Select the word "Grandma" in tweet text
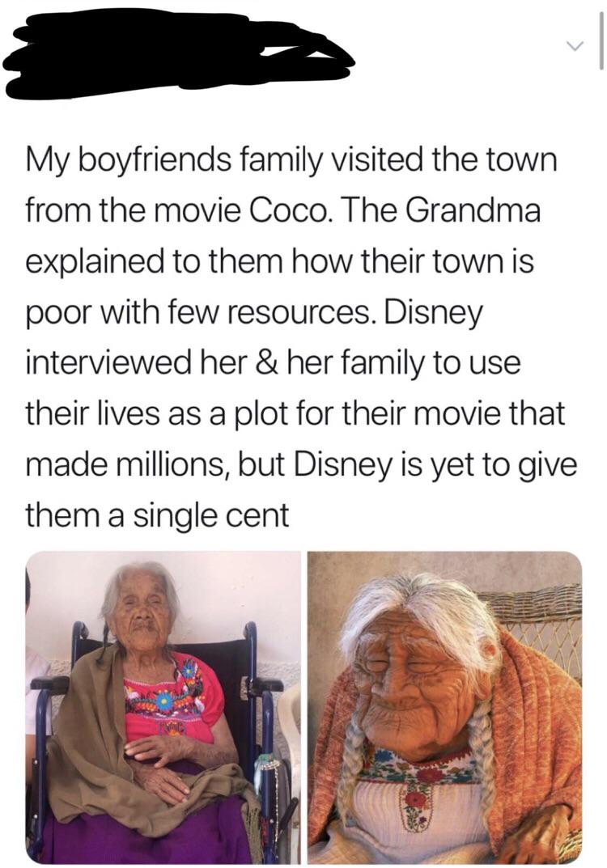 pos(473,211)
